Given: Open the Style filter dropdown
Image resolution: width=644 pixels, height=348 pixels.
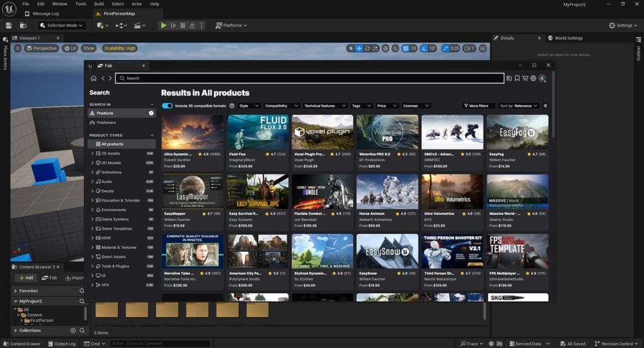Looking at the screenshot, I should (249, 106).
